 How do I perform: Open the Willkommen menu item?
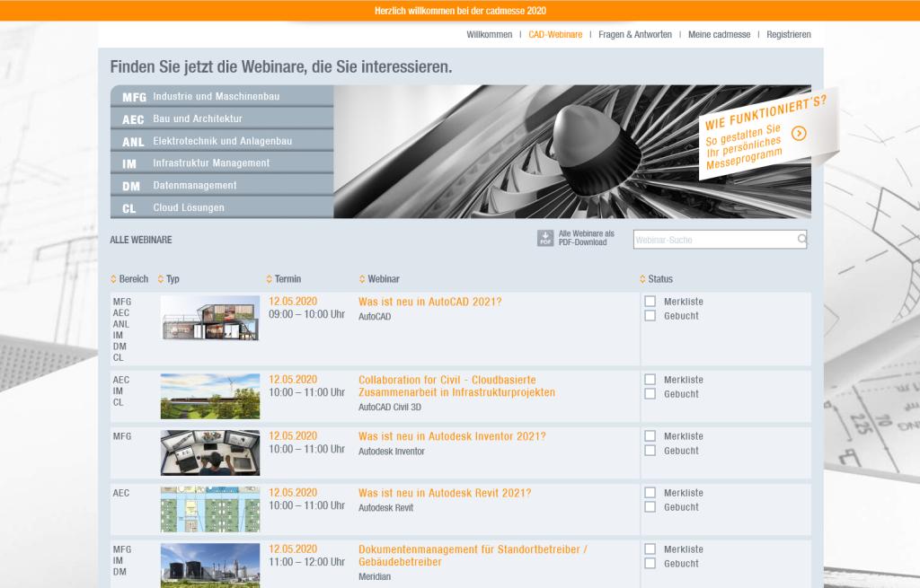(x=490, y=35)
